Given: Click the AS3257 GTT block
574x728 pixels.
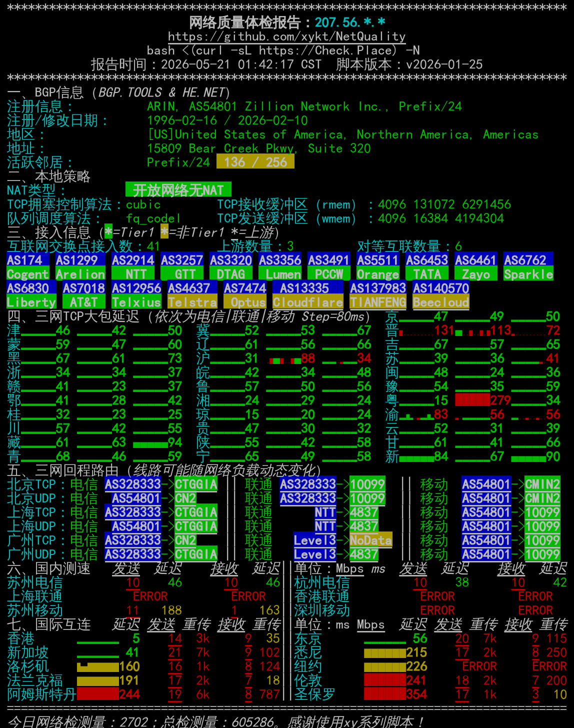Looking at the screenshot, I should pos(182,267).
